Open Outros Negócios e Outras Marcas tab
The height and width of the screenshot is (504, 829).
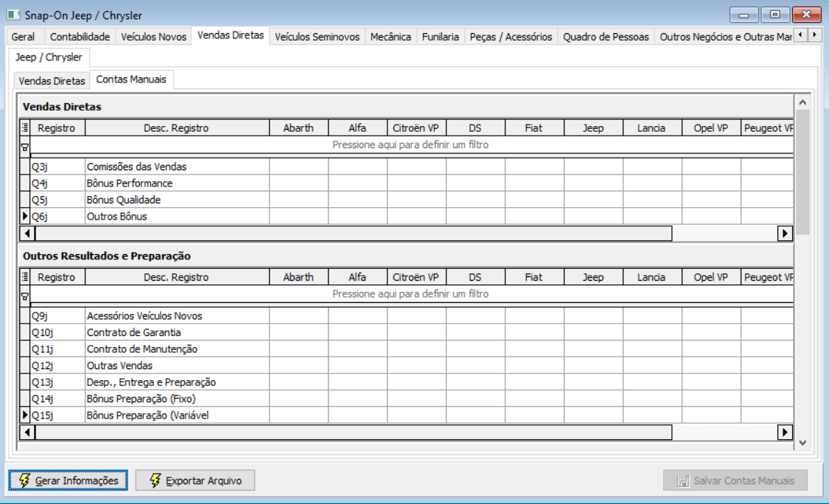[725, 37]
